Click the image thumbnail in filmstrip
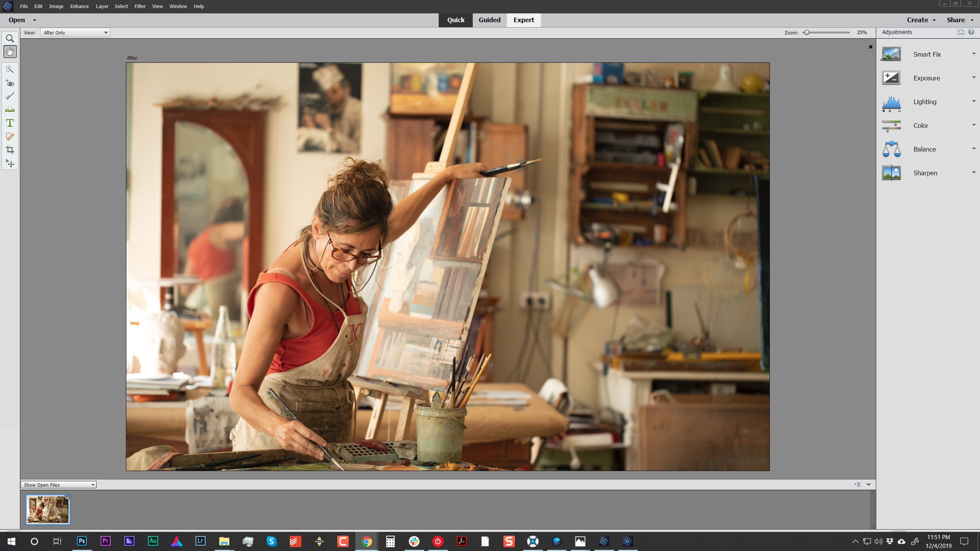Image resolution: width=980 pixels, height=551 pixels. pos(48,509)
